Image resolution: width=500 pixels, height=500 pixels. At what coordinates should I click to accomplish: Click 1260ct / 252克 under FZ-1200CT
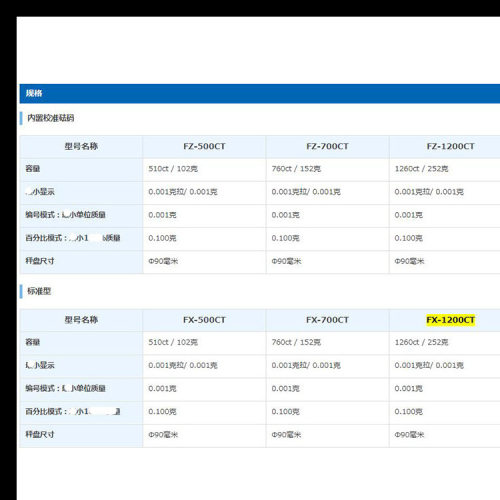421,169
